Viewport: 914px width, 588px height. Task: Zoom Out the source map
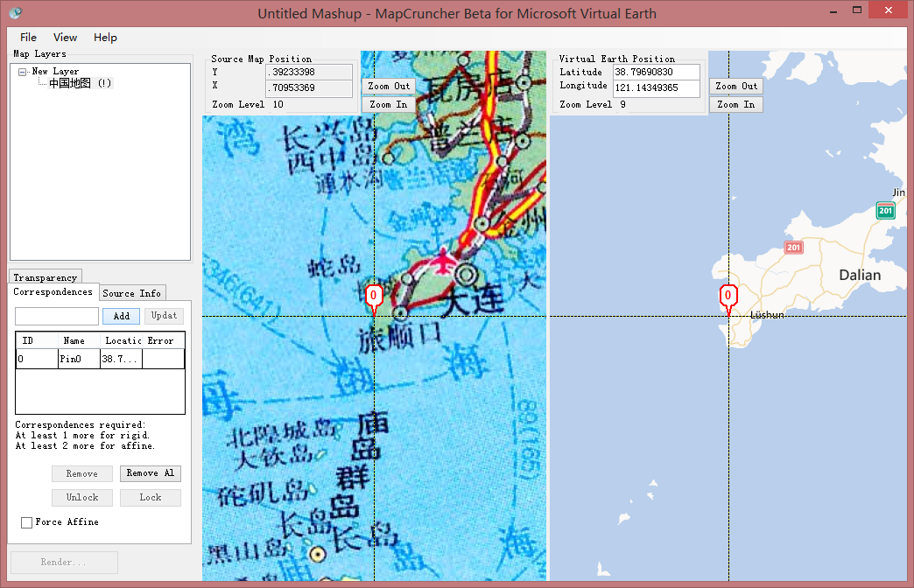pyautogui.click(x=389, y=87)
